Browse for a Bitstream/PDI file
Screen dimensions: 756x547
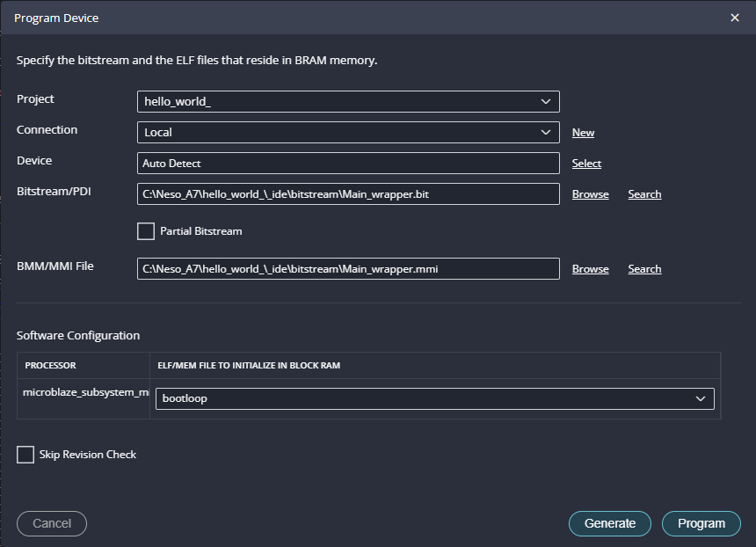pyautogui.click(x=590, y=194)
